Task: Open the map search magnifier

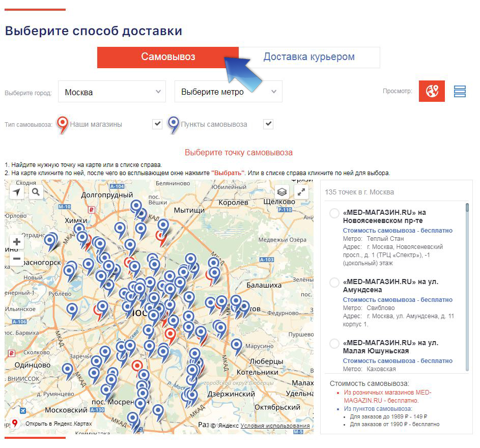Action: pos(36,192)
